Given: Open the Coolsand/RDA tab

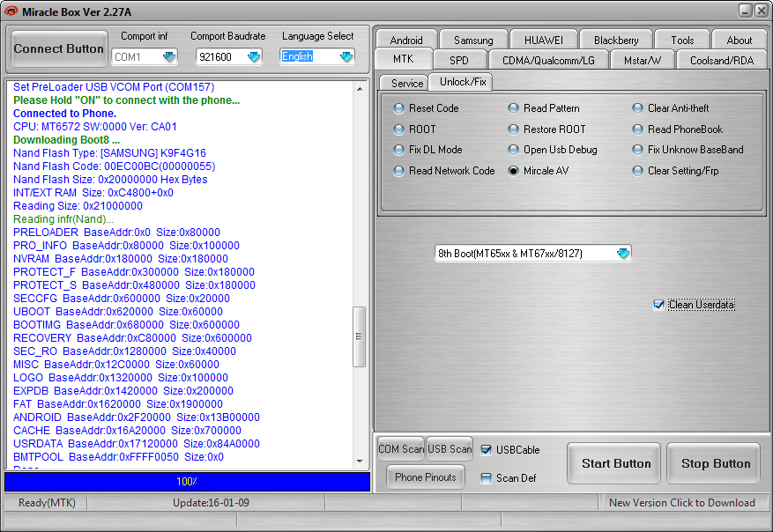Looking at the screenshot, I should pos(722,60).
